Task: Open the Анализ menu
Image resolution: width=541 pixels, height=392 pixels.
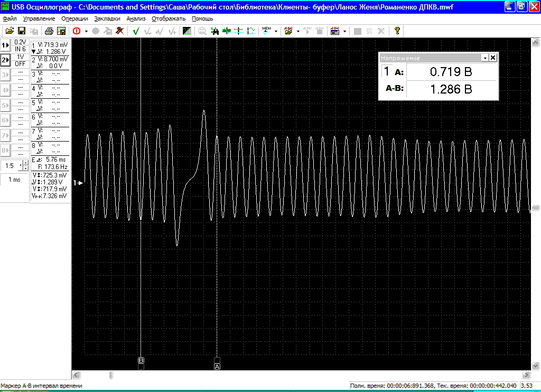Action: pos(136,18)
